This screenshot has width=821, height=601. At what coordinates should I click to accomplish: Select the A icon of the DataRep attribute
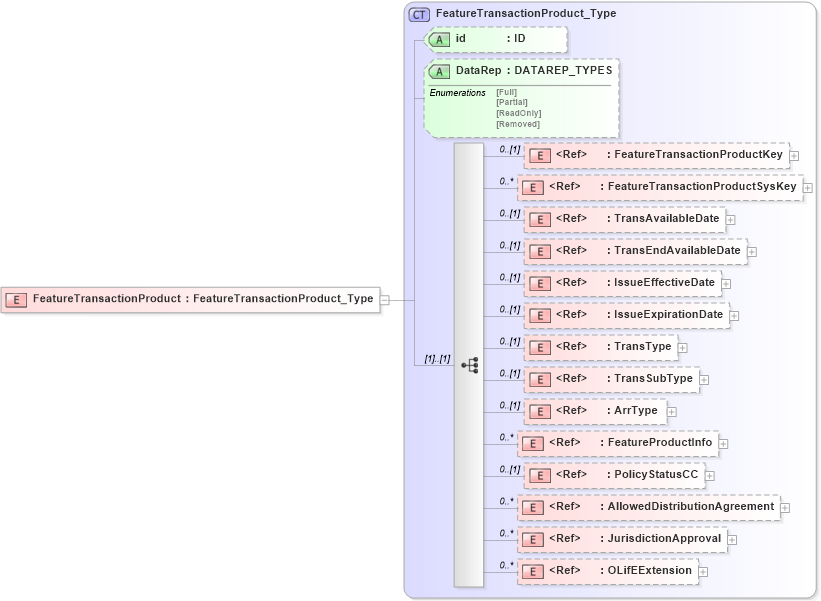(x=438, y=71)
